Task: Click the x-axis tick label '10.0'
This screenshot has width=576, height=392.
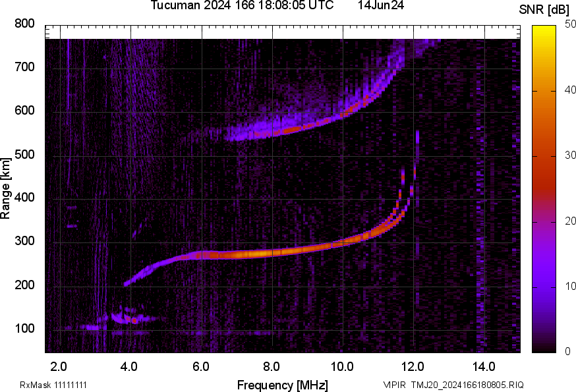Action: point(342,367)
